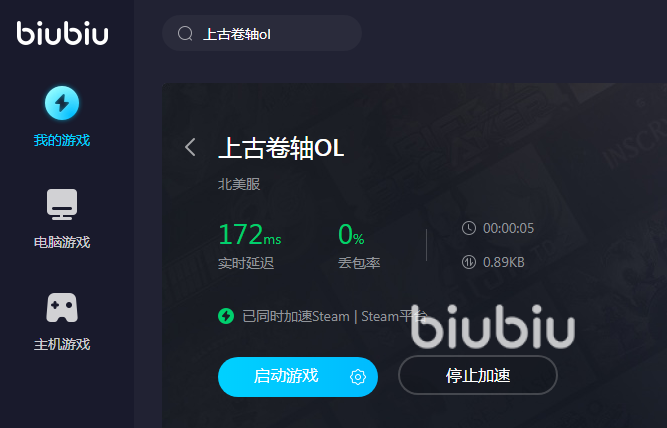Open the PC games monitor icon
The height and width of the screenshot is (428, 667).
[62, 205]
